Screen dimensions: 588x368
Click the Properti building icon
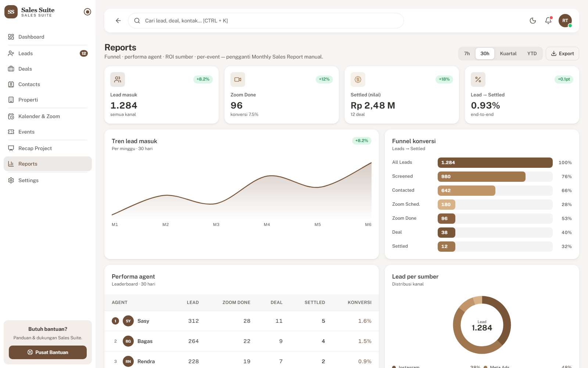click(x=11, y=100)
